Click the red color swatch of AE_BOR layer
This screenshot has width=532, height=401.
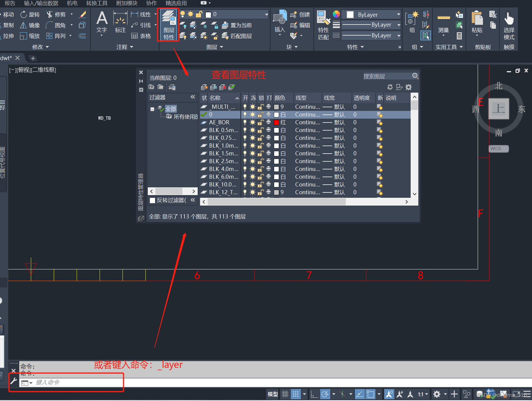click(x=276, y=122)
